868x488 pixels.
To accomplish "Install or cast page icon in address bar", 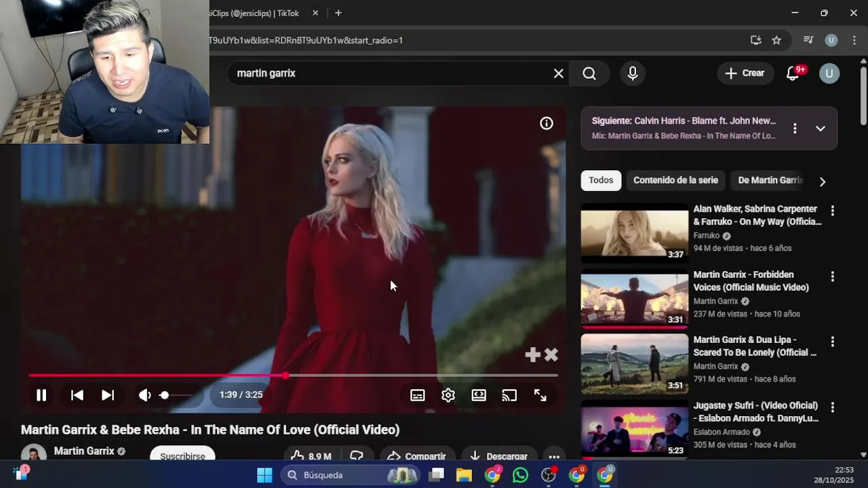I will click(x=756, y=40).
